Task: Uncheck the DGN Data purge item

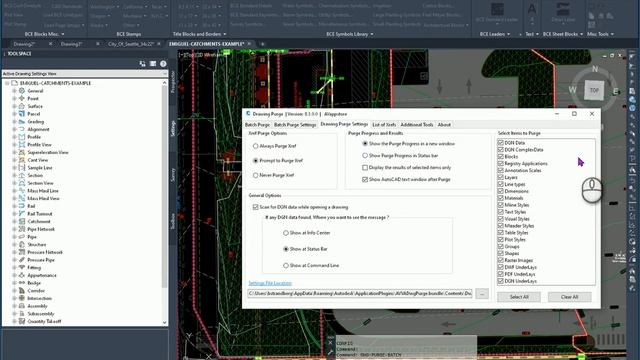Action: pyautogui.click(x=500, y=142)
